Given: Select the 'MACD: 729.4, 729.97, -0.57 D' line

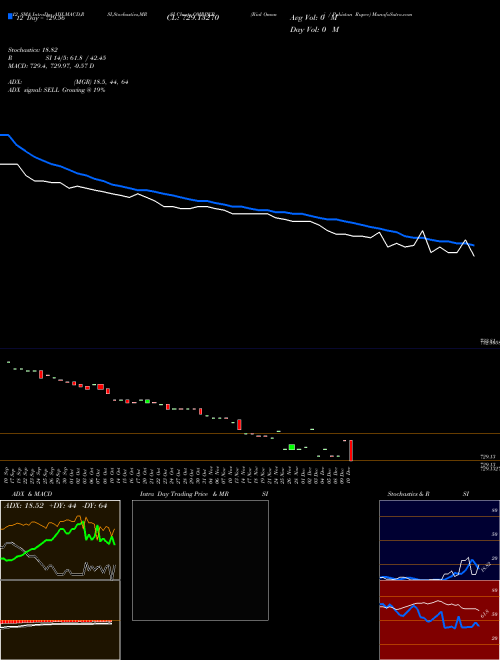Looking at the screenshot, I should pyautogui.click(x=51, y=66).
